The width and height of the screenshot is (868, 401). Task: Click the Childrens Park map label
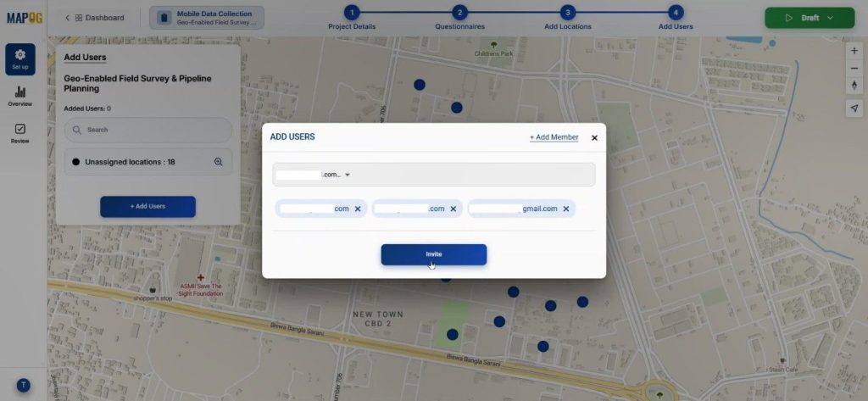[x=494, y=53]
